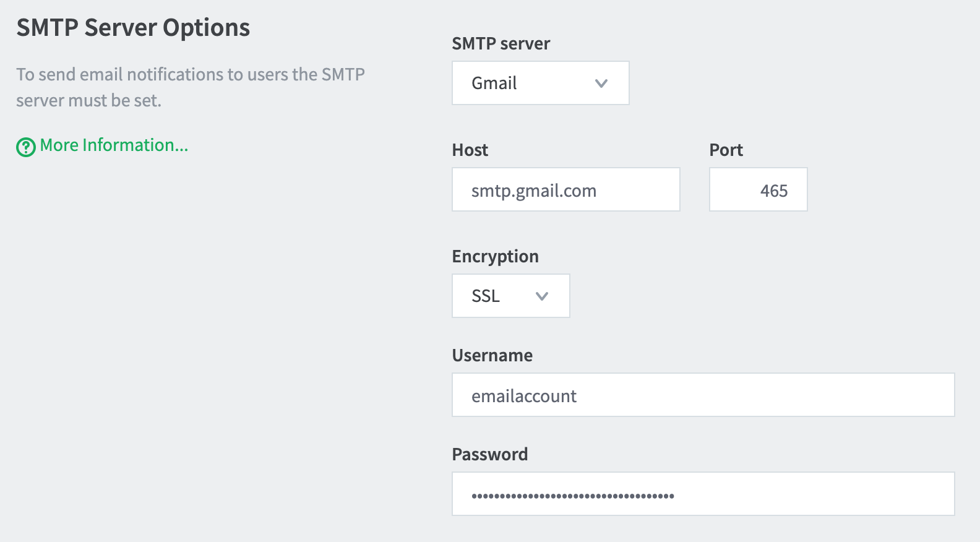Open the More Information link

click(114, 145)
